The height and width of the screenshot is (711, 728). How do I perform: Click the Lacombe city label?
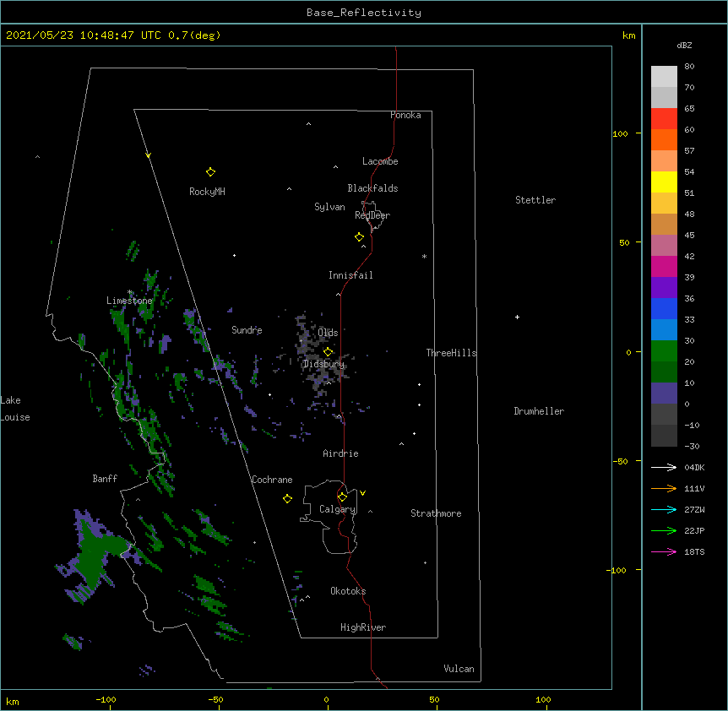tap(380, 161)
